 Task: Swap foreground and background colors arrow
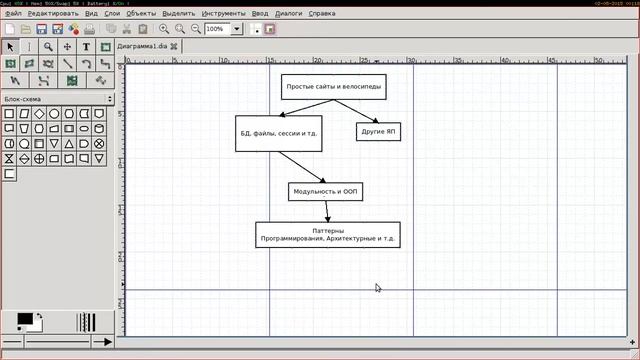pyautogui.click(x=39, y=316)
